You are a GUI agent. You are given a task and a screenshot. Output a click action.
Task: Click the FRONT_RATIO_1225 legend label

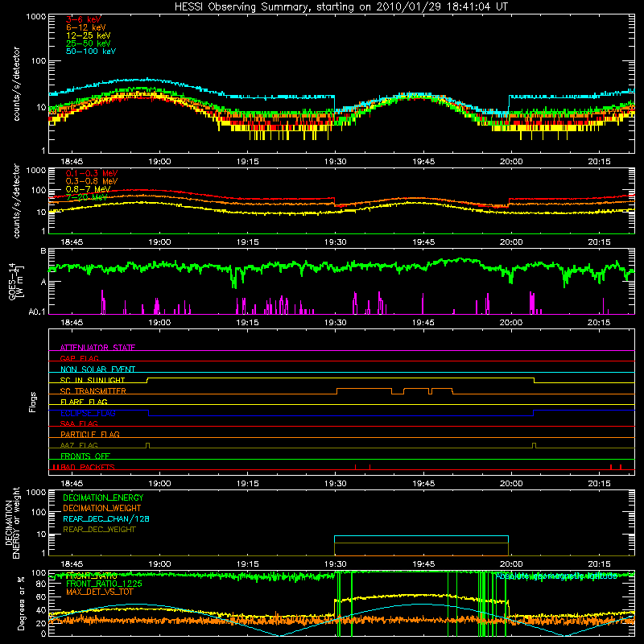[104, 584]
